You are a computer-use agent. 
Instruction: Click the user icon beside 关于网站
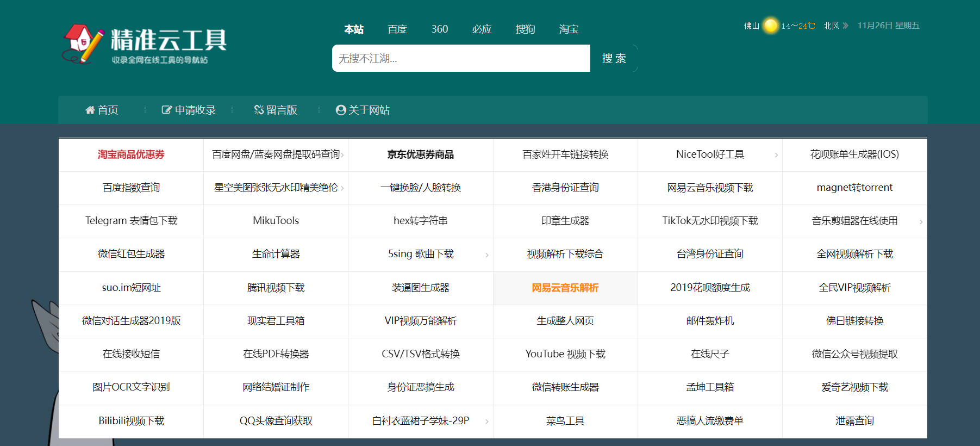click(x=341, y=110)
